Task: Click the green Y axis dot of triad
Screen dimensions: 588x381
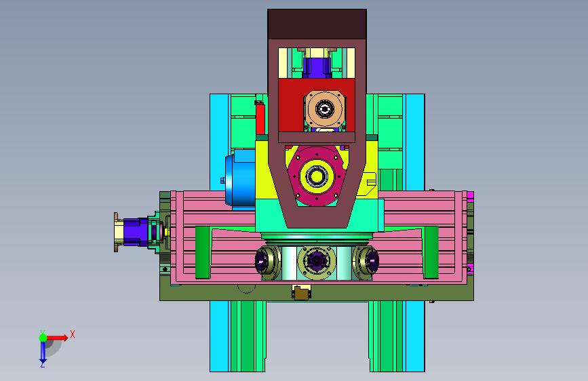Action: pyautogui.click(x=43, y=338)
